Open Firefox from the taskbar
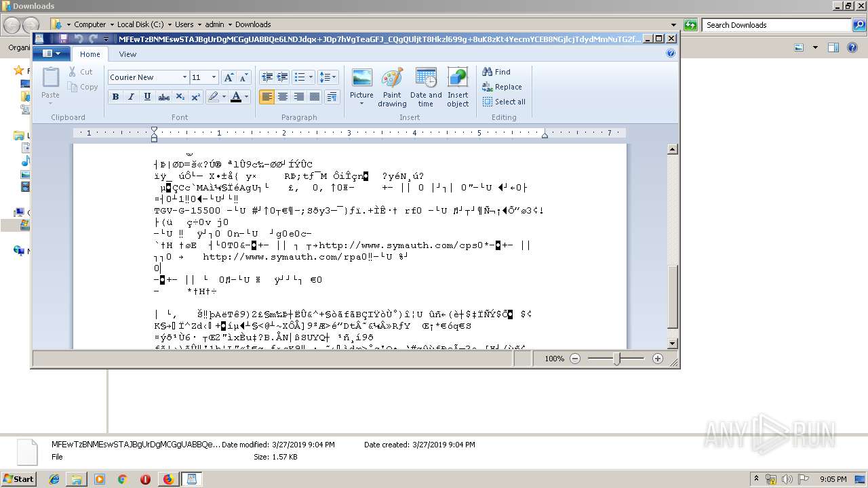 coord(168,479)
